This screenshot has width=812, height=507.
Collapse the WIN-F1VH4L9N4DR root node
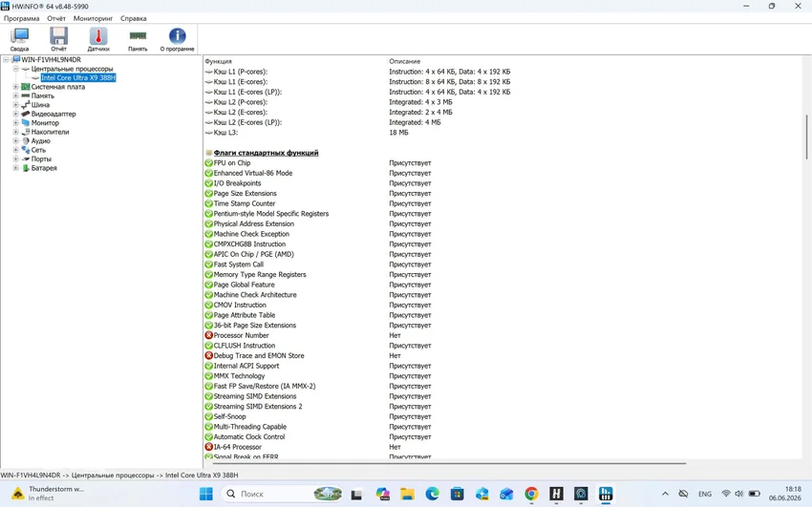[7, 59]
